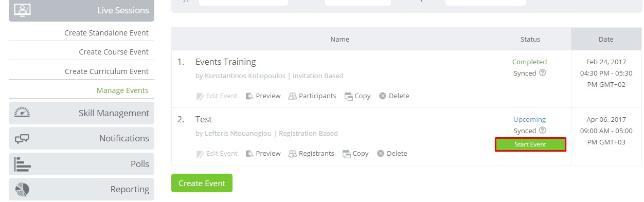The image size is (644, 202).
Task: Open Registrants for Test event
Action: [311, 154]
